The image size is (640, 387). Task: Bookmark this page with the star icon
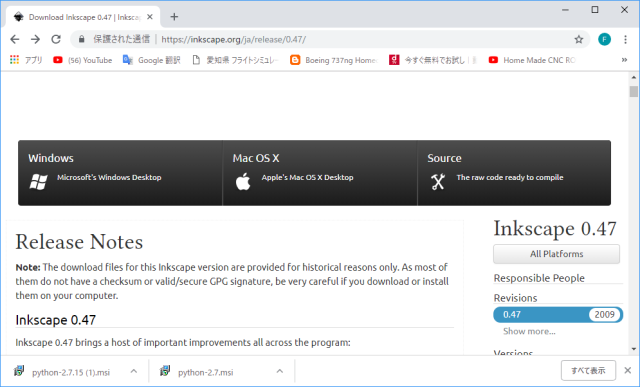[x=578, y=39]
